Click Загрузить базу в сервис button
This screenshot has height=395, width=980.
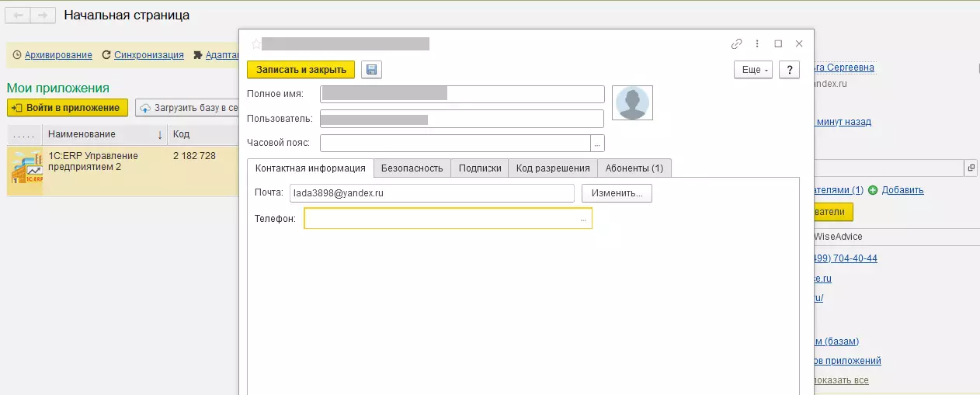187,108
